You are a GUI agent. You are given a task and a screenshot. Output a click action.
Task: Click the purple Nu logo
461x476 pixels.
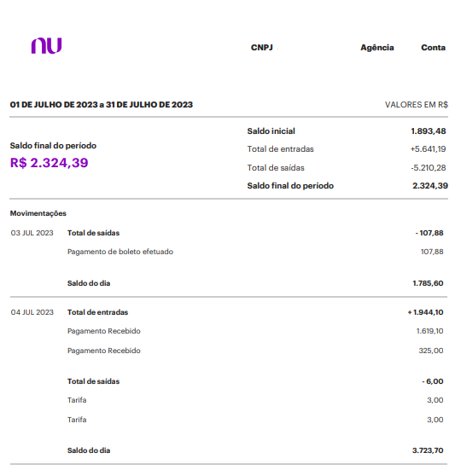coord(46,46)
